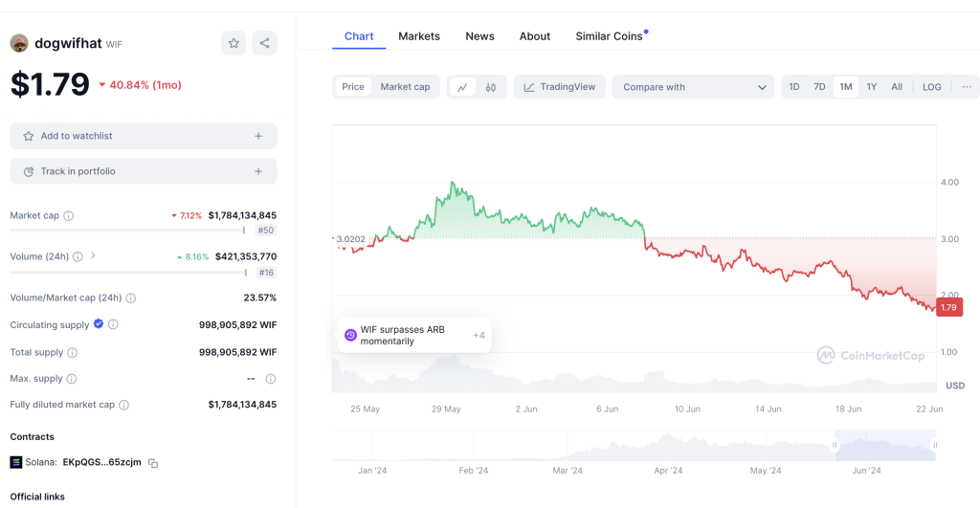The width and height of the screenshot is (980, 508).
Task: Open Market cap info tooltip
Action: (x=69, y=215)
